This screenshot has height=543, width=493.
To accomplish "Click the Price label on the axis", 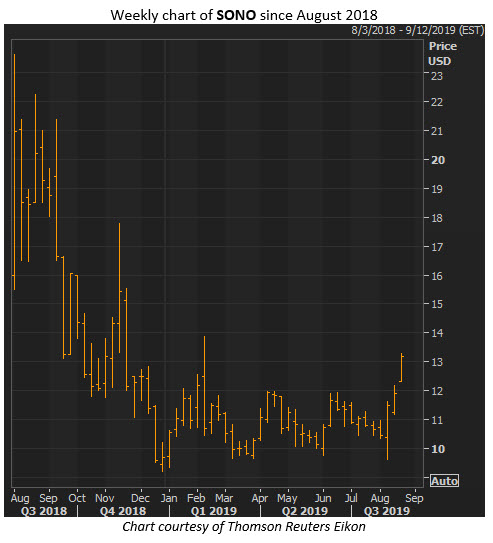I will click(443, 46).
